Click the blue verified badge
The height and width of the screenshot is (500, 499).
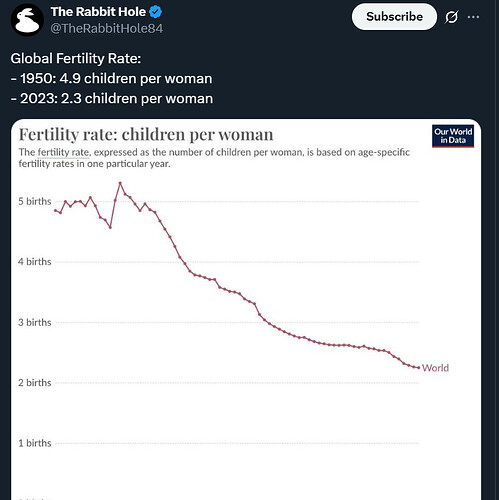155,12
